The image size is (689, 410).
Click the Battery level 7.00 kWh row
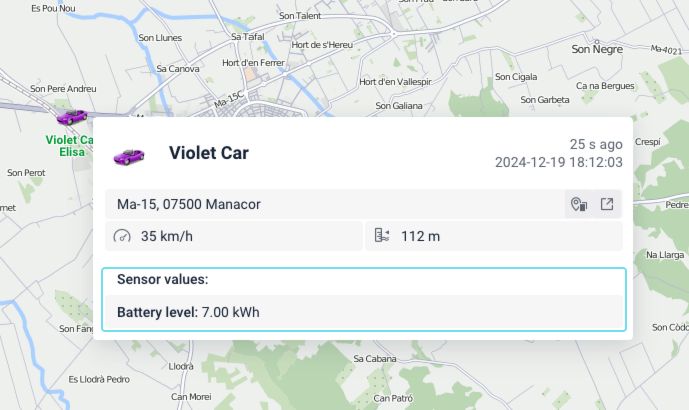tap(188, 312)
